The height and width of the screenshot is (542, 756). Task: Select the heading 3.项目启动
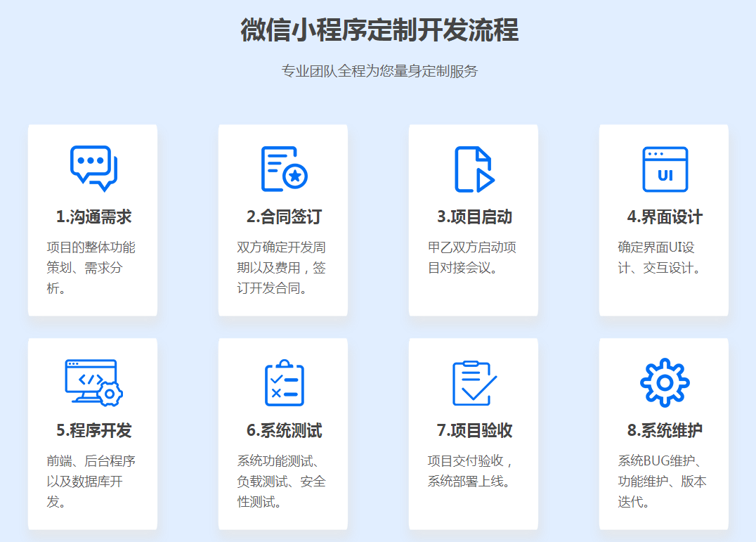474,217
